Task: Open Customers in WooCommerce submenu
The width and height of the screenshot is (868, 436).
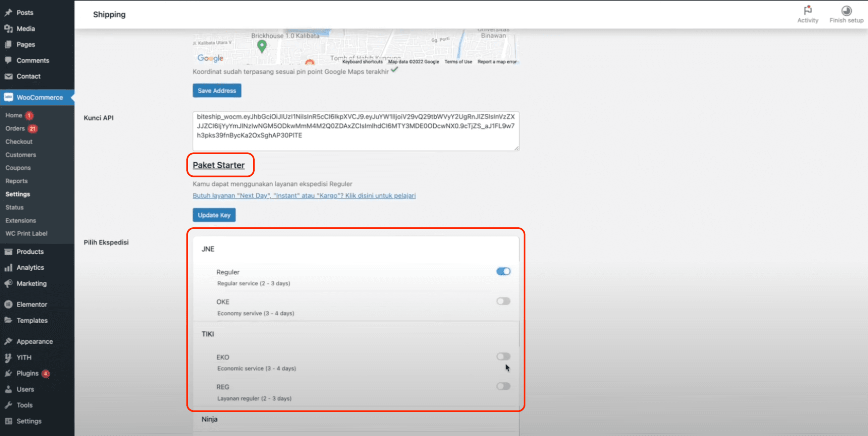Action: click(20, 155)
